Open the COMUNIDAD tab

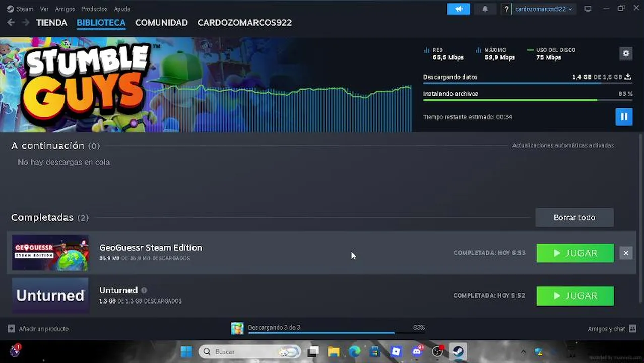pos(161,23)
